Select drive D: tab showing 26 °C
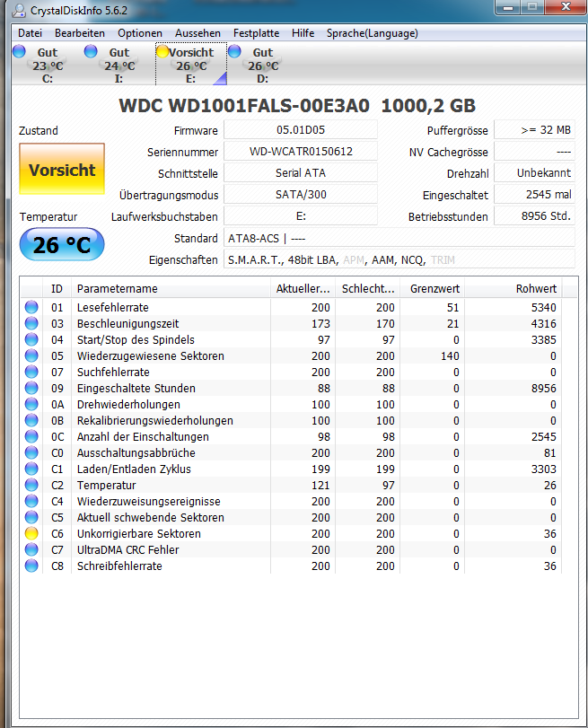Image resolution: width=588 pixels, height=728 pixels. click(262, 65)
